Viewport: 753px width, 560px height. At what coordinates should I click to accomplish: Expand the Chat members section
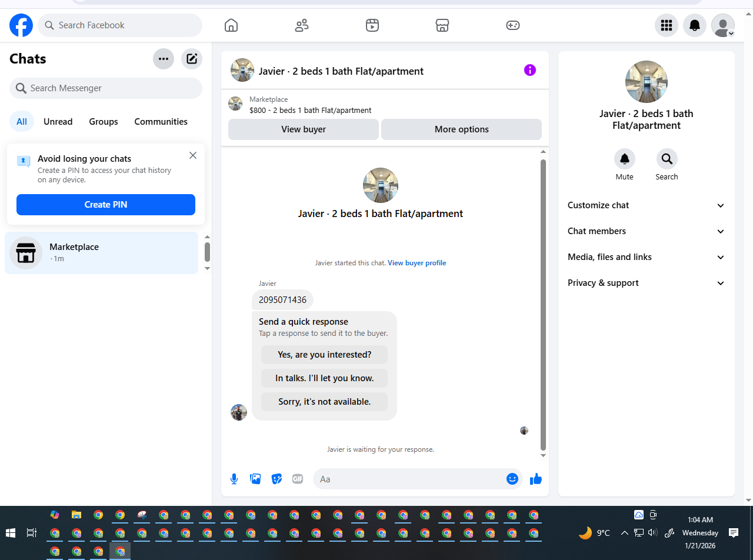point(647,231)
